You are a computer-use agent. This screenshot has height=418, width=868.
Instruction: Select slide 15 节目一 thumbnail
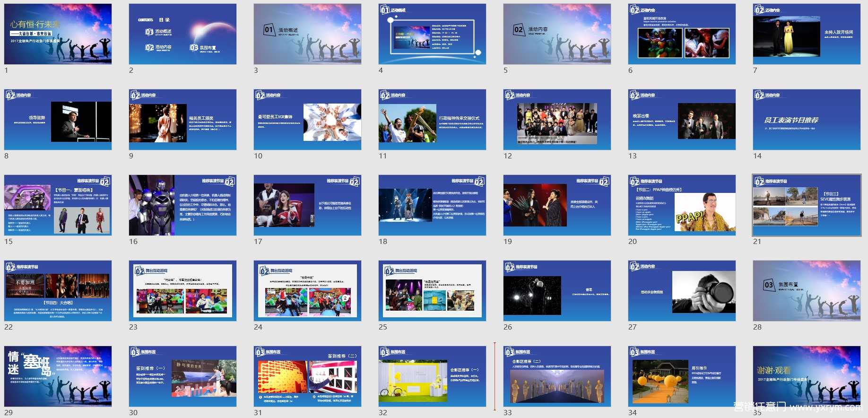click(58, 205)
